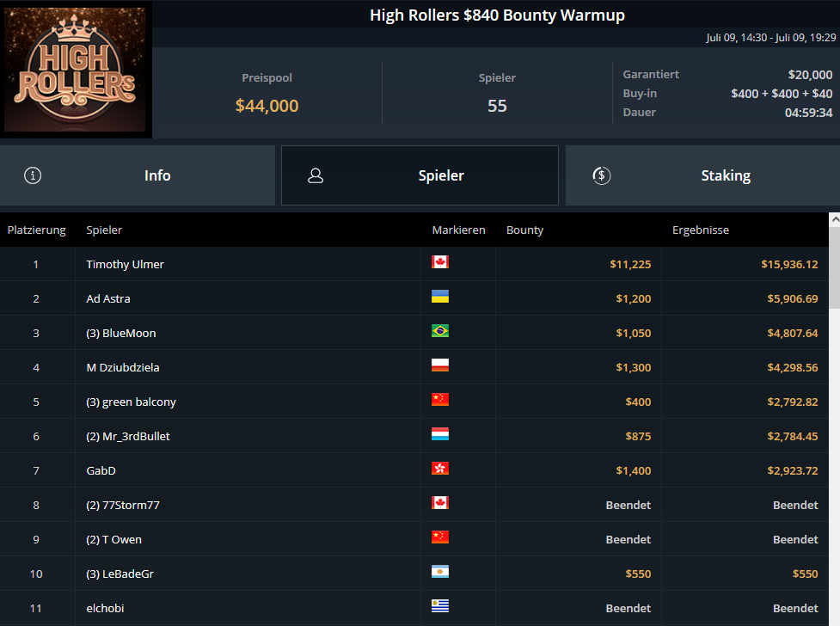Screen dimensions: 840x626
Task: Select player green balcony name
Action: tap(131, 402)
